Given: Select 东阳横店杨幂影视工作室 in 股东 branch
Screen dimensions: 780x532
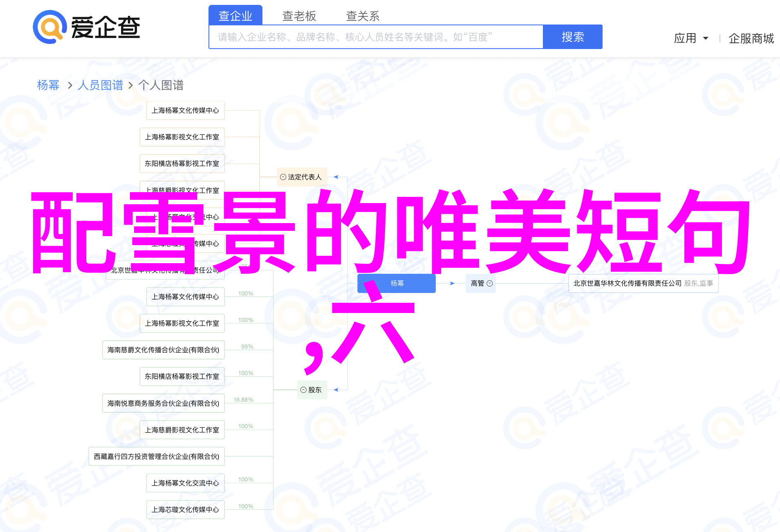Looking at the screenshot, I should (x=182, y=376).
